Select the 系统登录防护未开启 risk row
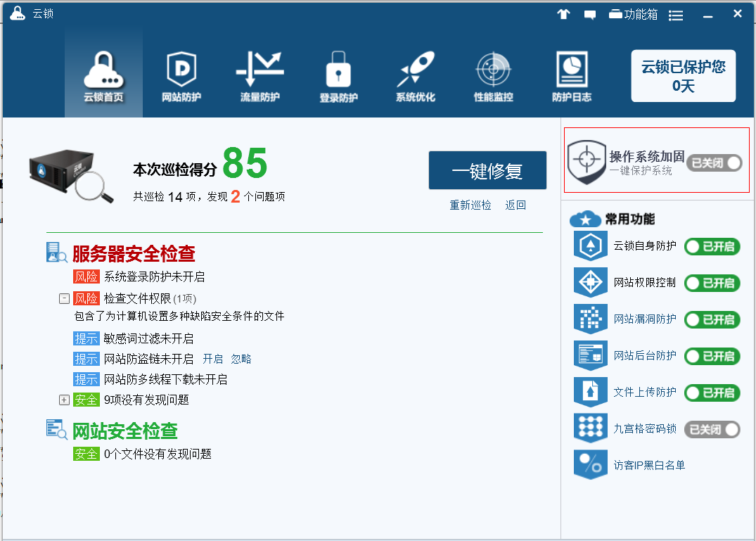Viewport: 756px width, 541px height. pyautogui.click(x=139, y=276)
